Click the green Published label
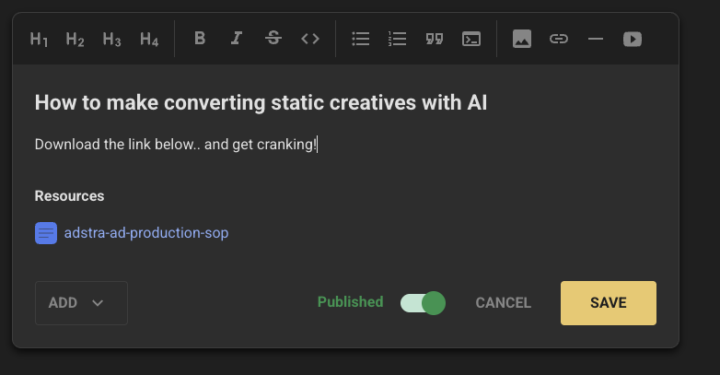 point(350,302)
